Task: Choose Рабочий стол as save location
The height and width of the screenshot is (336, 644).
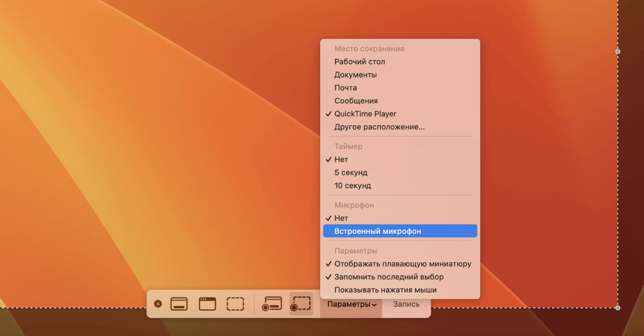Action: click(359, 62)
